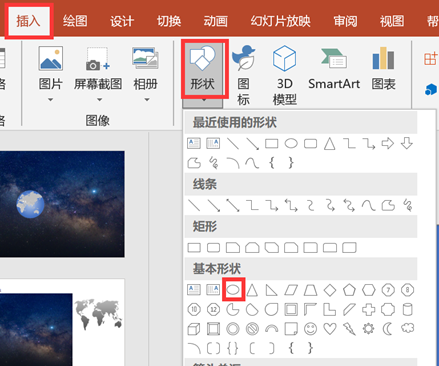
Task: Choose the cross shape in 基本形状
Action: pos(369,310)
